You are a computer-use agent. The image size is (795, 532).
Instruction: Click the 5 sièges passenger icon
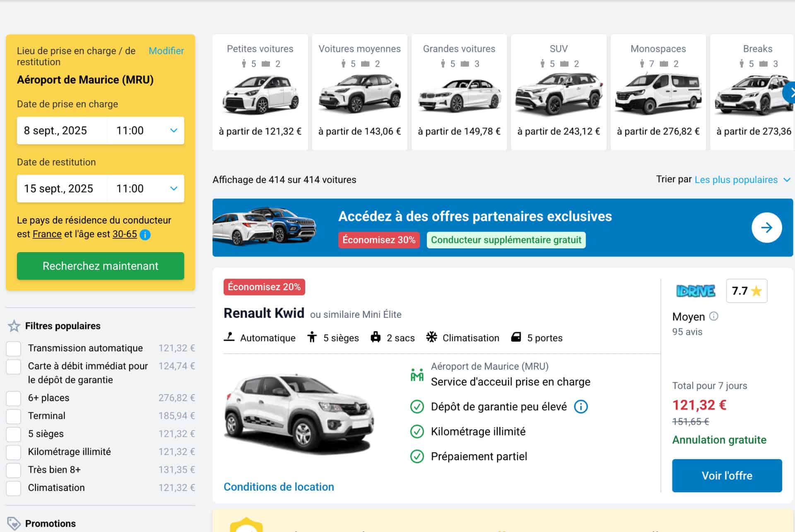coord(311,337)
